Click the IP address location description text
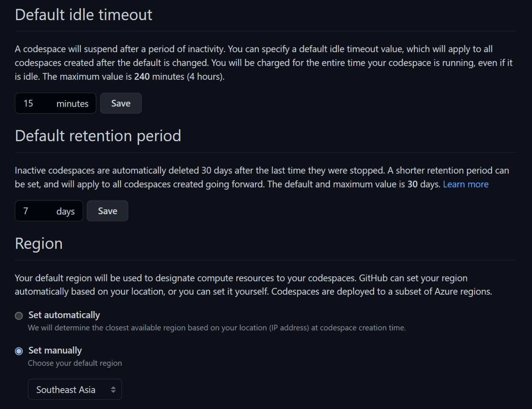Image resolution: width=532 pixels, height=409 pixels. (217, 328)
